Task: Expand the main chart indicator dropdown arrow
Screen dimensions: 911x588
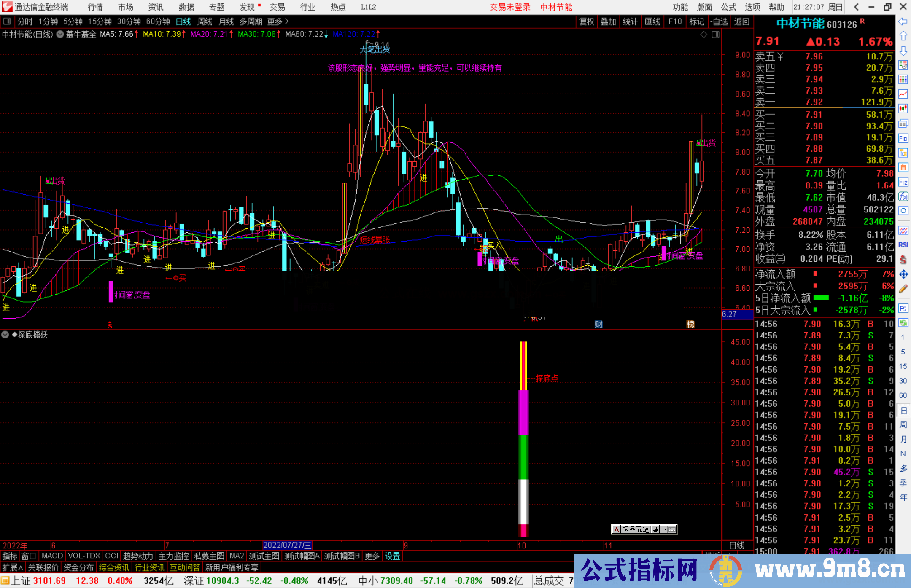Action: [x=60, y=35]
